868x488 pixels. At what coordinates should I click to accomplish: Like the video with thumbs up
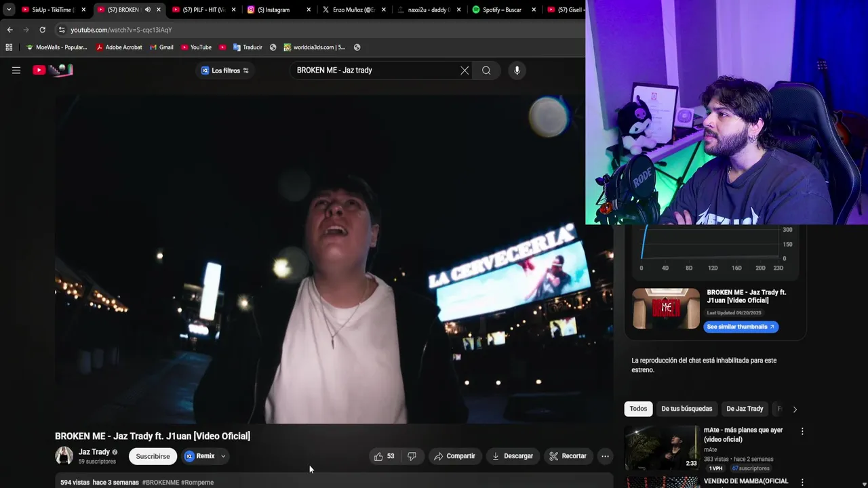coord(384,456)
